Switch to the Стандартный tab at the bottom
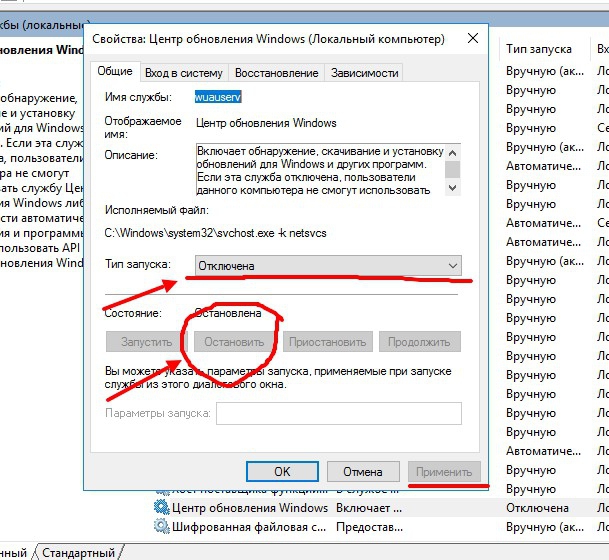This screenshot has height=560, width=609. coord(78,552)
